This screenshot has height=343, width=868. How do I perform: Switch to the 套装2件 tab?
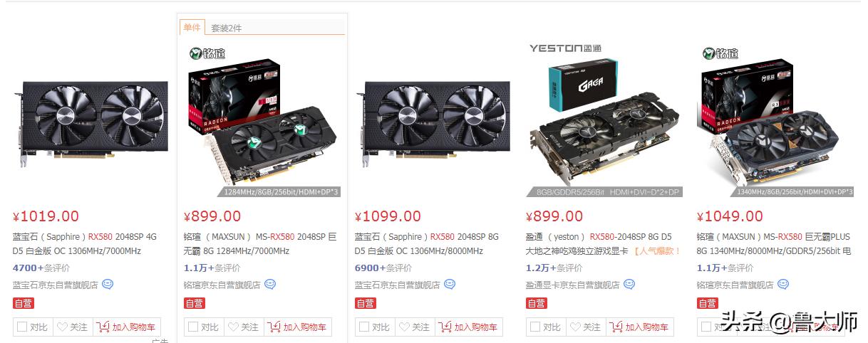pos(227,28)
